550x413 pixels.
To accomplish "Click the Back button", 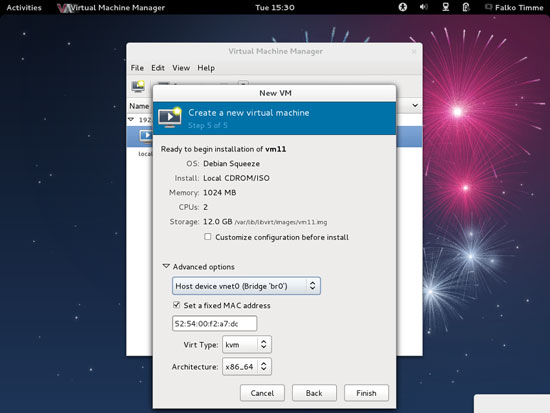I will pyautogui.click(x=314, y=393).
